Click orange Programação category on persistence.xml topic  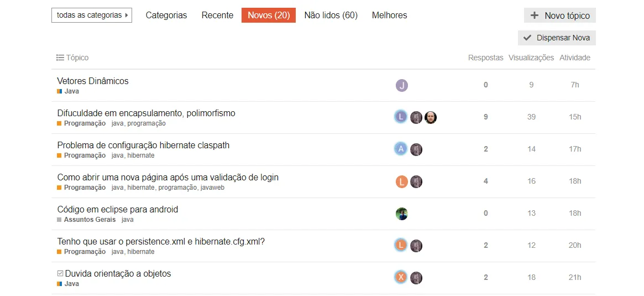pos(84,252)
